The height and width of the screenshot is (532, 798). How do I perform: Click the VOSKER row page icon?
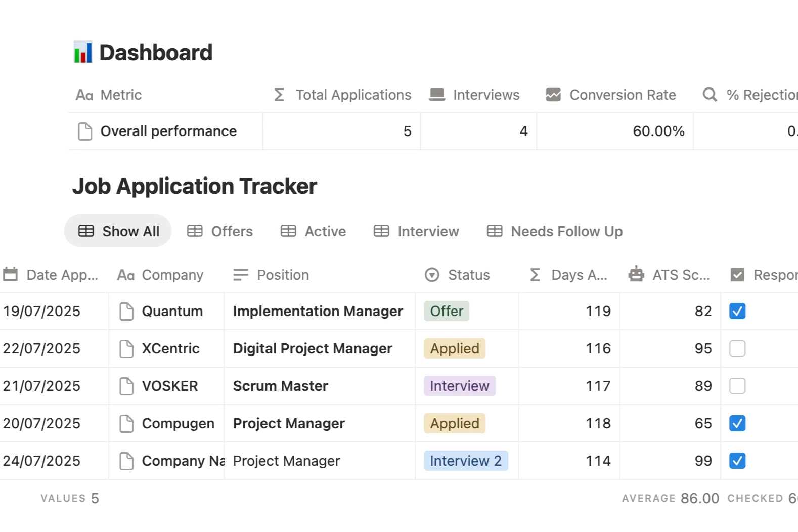pyautogui.click(x=126, y=386)
